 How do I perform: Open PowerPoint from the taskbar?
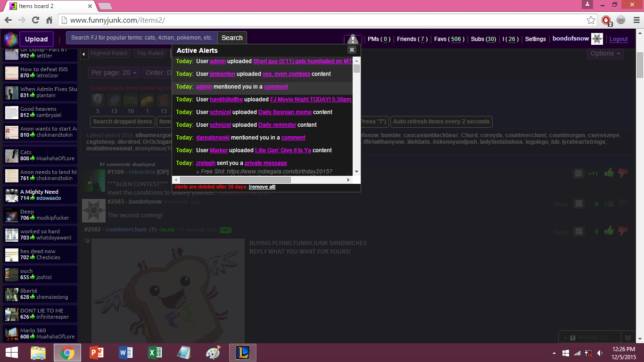pyautogui.click(x=96, y=353)
